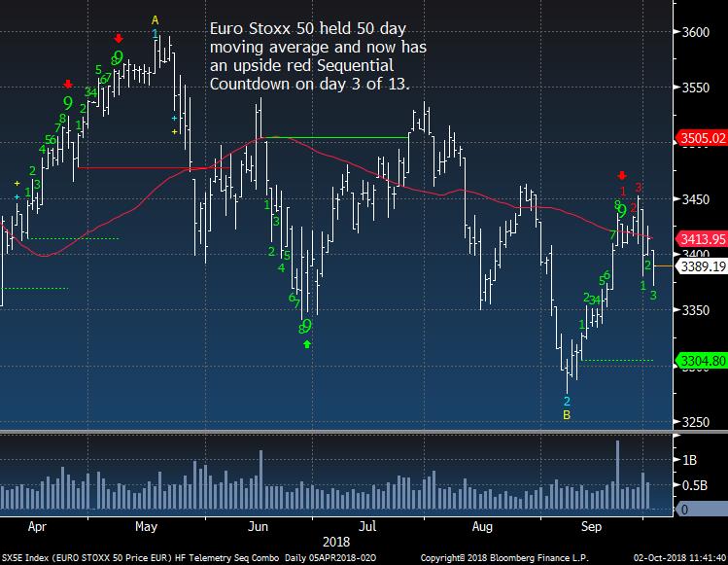Click the Jun month label
728x565 pixels.
click(259, 527)
